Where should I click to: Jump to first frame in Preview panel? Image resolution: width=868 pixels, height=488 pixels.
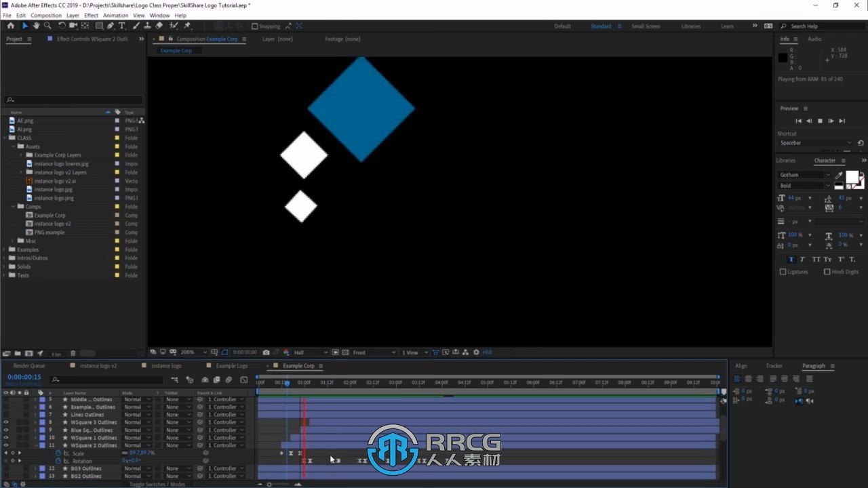pos(798,121)
